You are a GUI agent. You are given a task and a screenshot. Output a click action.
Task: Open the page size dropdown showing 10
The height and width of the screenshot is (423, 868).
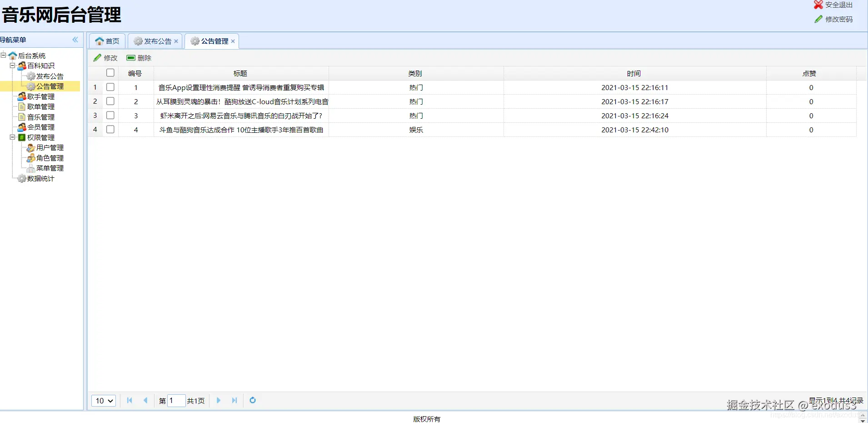click(x=104, y=400)
